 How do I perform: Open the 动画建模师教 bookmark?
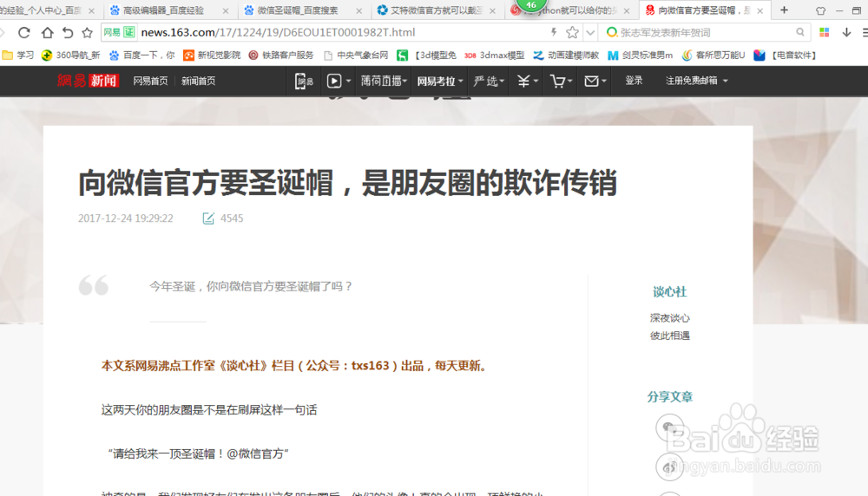tap(566, 55)
